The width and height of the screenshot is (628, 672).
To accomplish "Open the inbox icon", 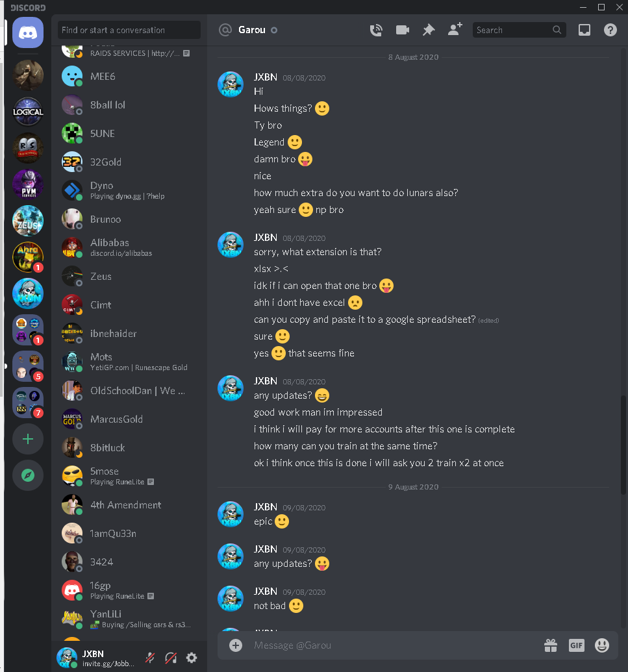I will 584,30.
